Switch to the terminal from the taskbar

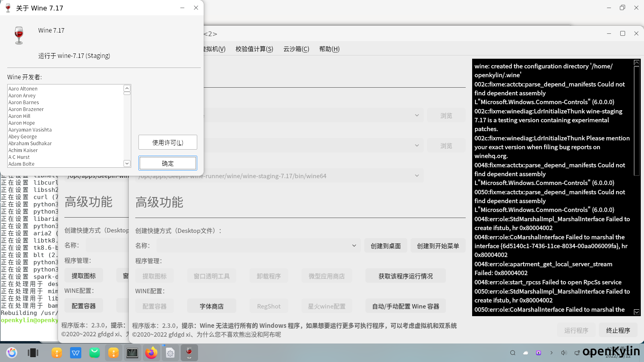(x=132, y=353)
